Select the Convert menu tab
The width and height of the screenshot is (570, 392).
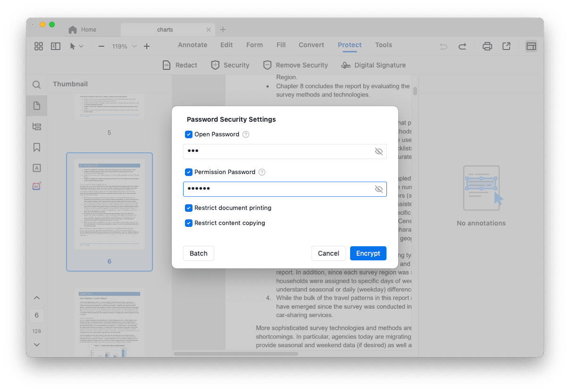[311, 45]
